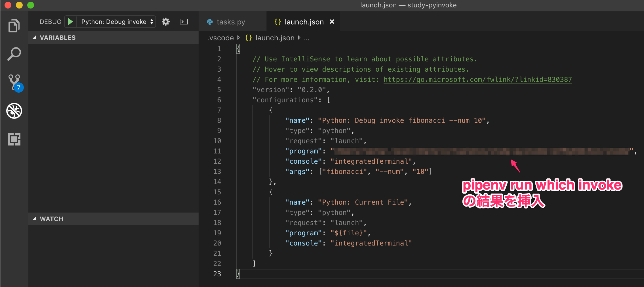Click the launch.json breadcrumb item
This screenshot has width=644, height=287.
pos(275,38)
